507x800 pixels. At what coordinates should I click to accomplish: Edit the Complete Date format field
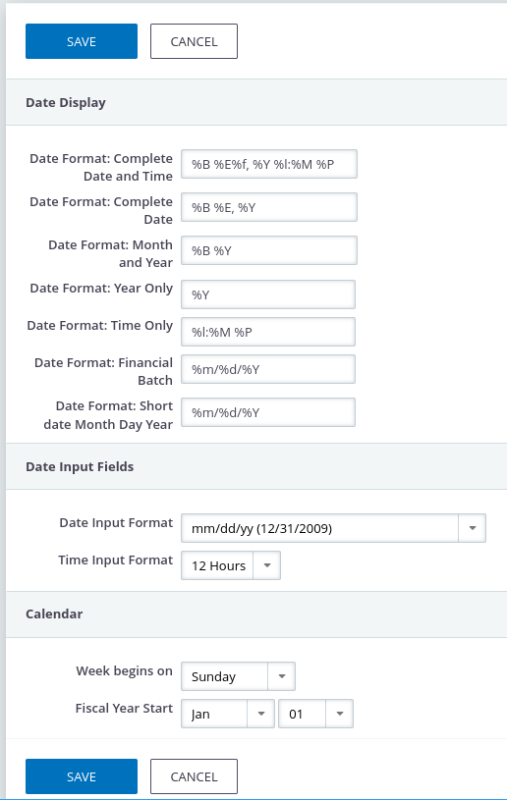pos(269,207)
